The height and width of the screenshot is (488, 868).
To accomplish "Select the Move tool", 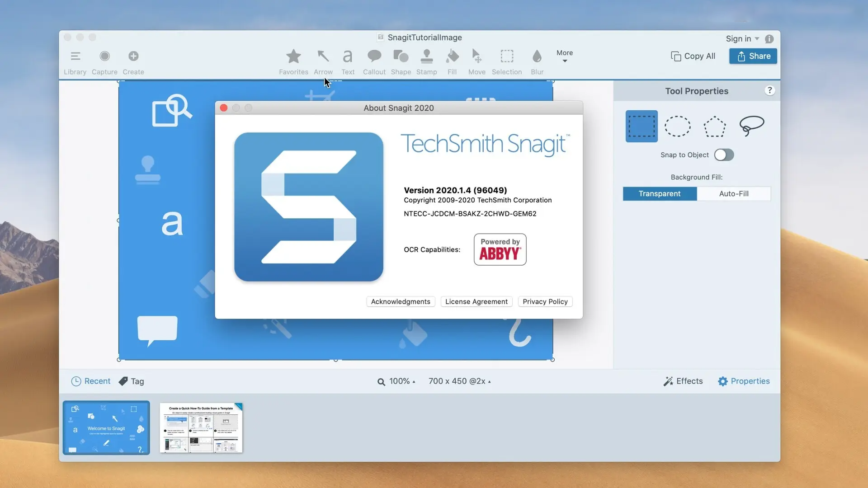I will tap(476, 62).
